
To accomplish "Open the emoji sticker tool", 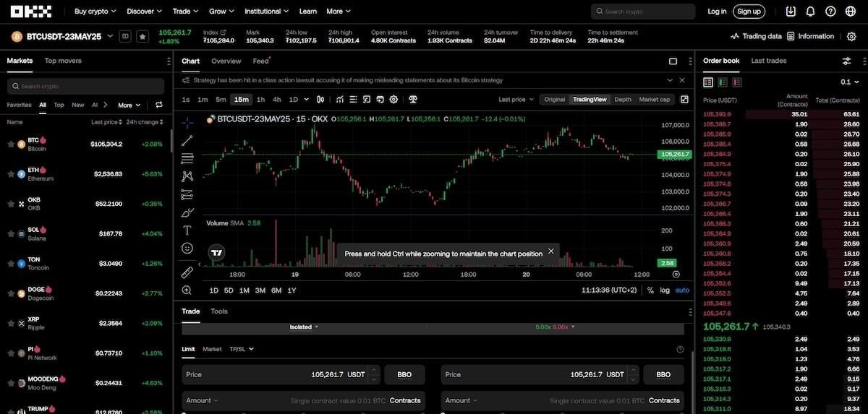I will [187, 249].
